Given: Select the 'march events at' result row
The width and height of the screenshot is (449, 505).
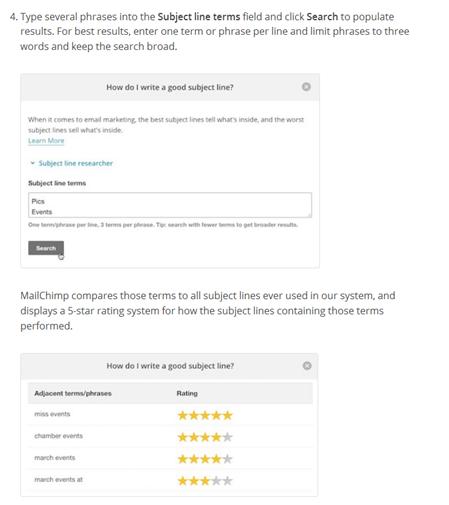Looking at the screenshot, I should pos(170,480).
